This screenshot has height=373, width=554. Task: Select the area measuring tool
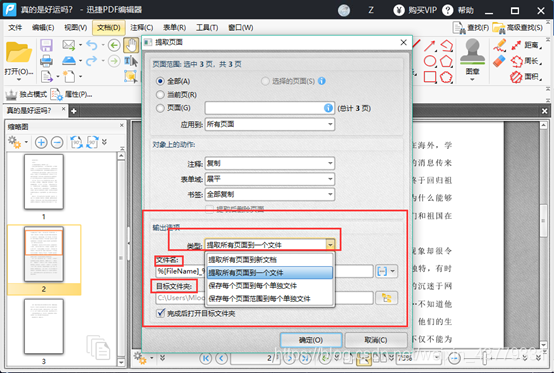coord(526,77)
